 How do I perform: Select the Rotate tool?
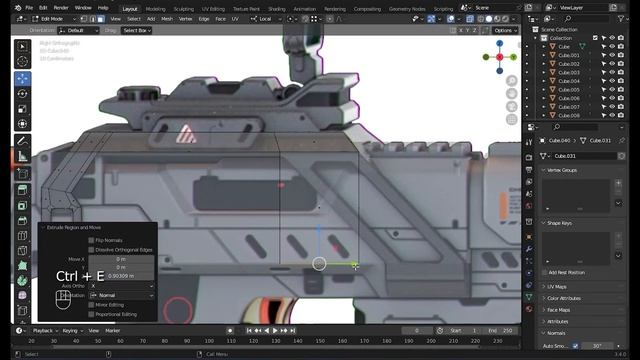tap(22, 93)
